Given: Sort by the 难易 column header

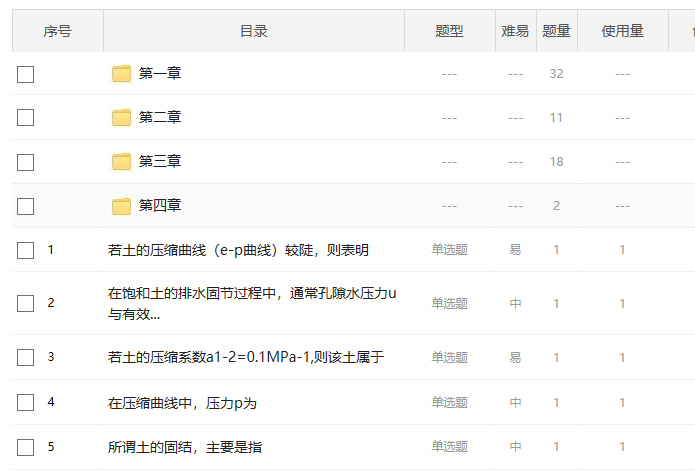Looking at the screenshot, I should [515, 31].
